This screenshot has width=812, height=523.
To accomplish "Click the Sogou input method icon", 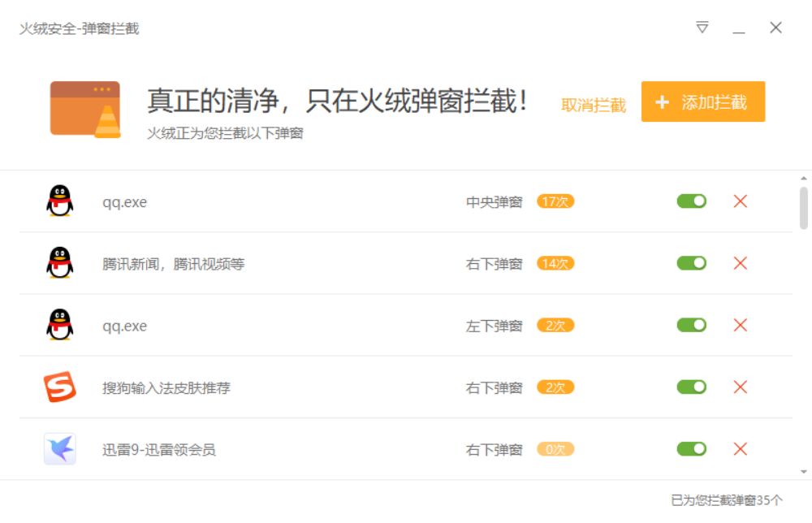I will click(x=59, y=387).
